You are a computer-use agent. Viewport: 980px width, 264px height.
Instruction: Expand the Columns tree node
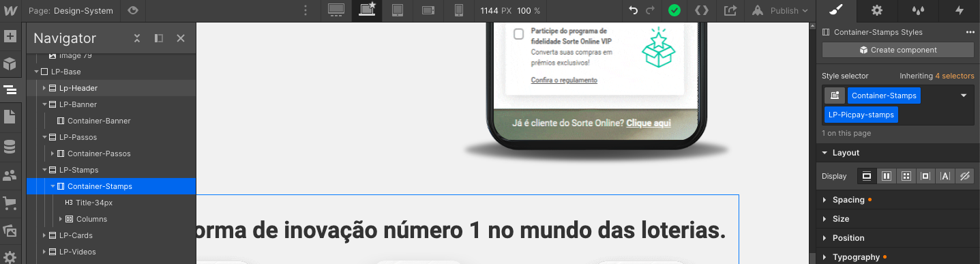(x=61, y=219)
